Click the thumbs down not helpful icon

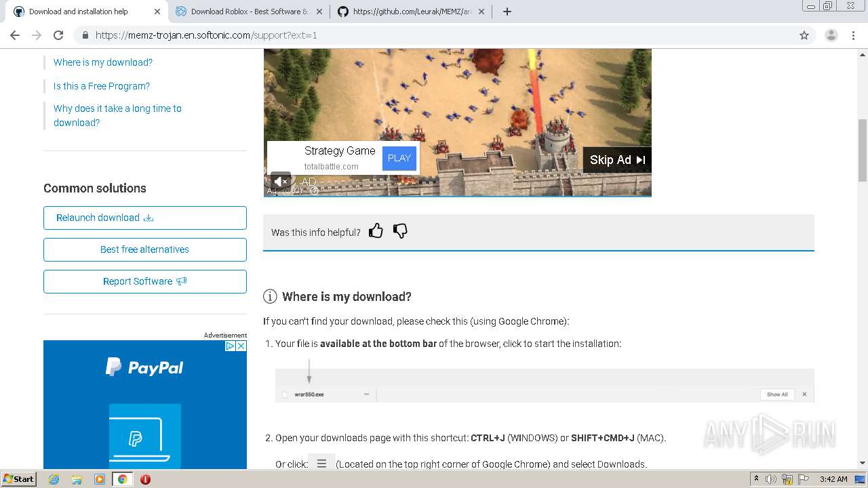(x=400, y=231)
